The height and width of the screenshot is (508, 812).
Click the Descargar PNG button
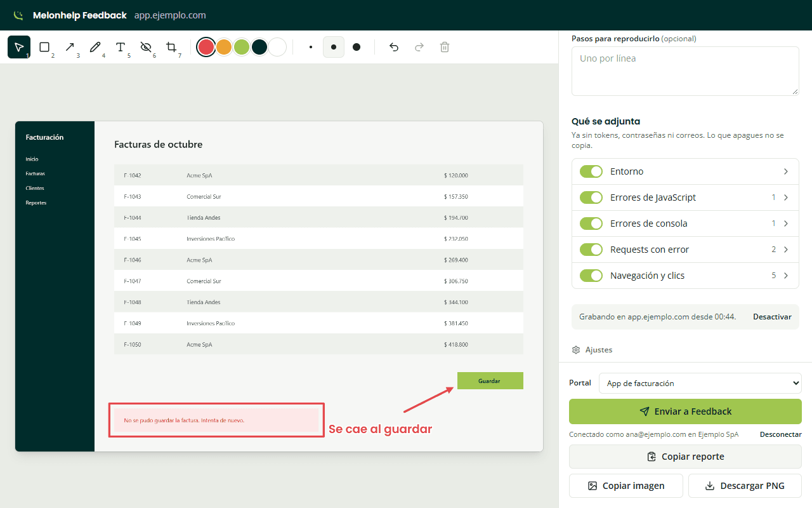(x=745, y=486)
